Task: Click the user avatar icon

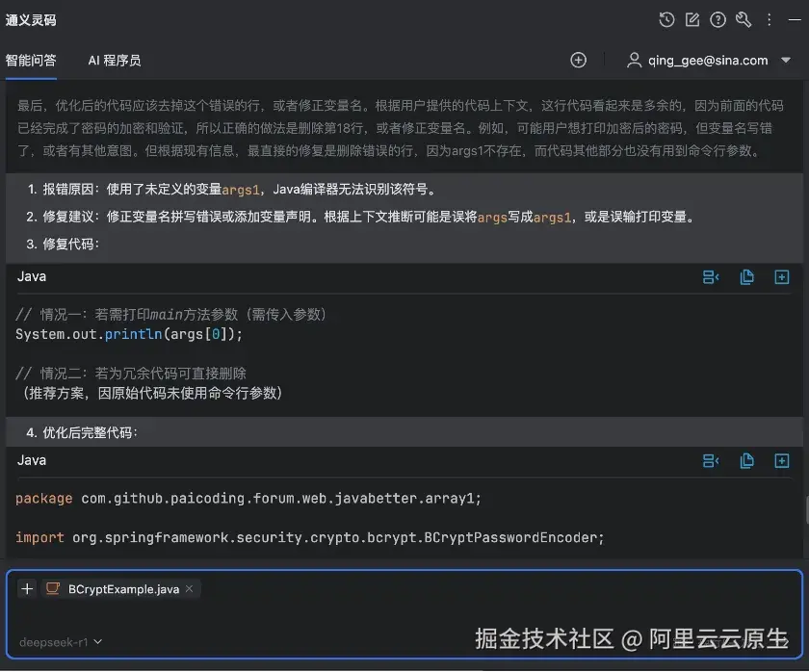Action: [x=634, y=61]
